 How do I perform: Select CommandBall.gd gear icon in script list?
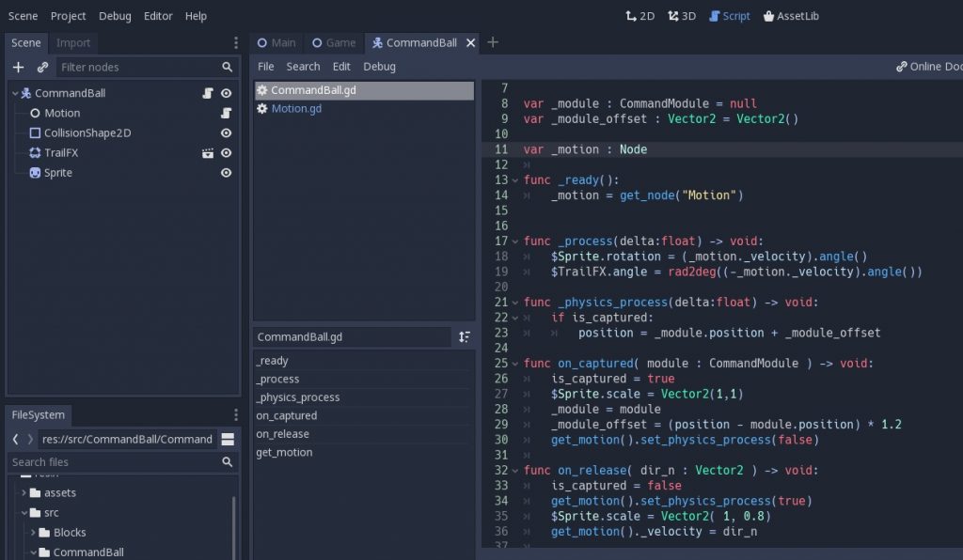(262, 90)
